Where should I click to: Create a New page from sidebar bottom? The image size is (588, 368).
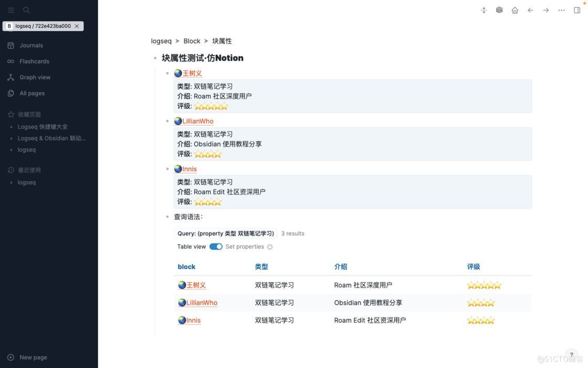tap(34, 357)
